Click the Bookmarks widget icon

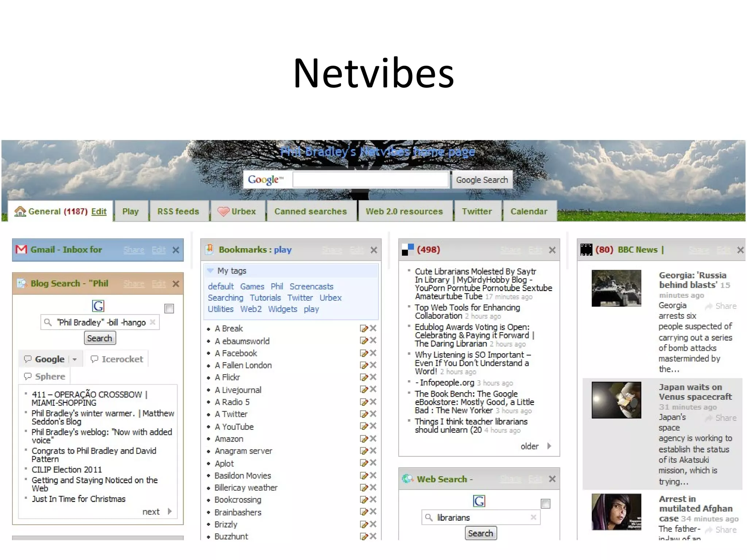click(x=210, y=249)
